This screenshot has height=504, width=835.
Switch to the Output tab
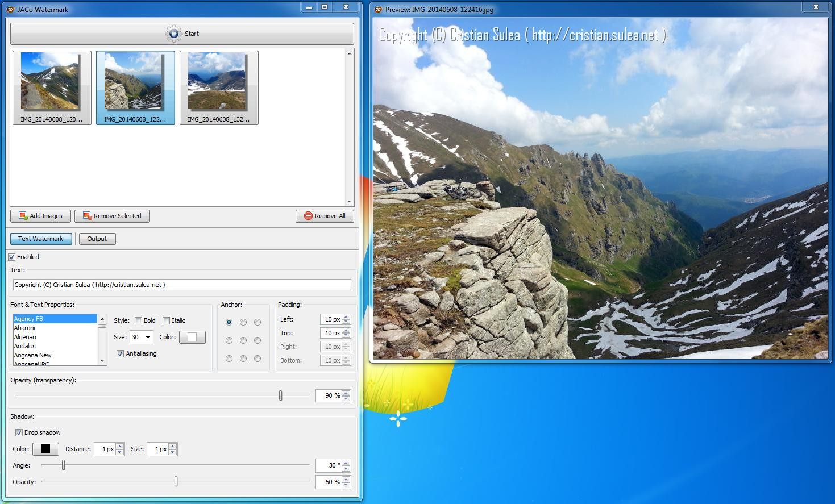point(97,239)
